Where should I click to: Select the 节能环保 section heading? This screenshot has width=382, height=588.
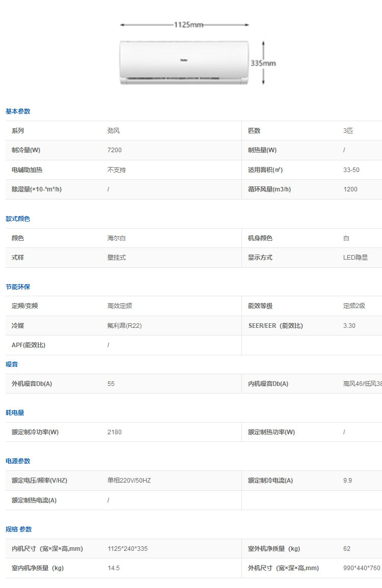point(18,287)
